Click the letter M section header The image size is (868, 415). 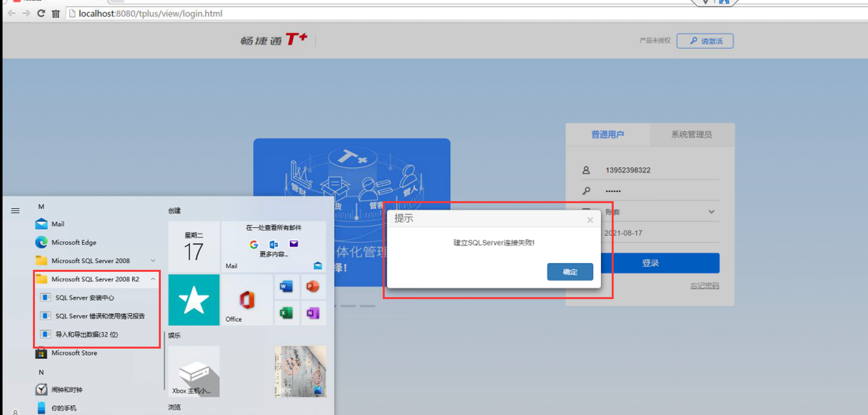pyautogui.click(x=41, y=206)
